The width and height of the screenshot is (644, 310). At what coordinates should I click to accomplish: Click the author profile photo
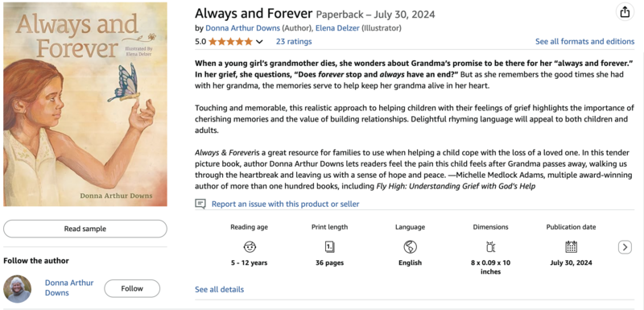click(x=17, y=288)
